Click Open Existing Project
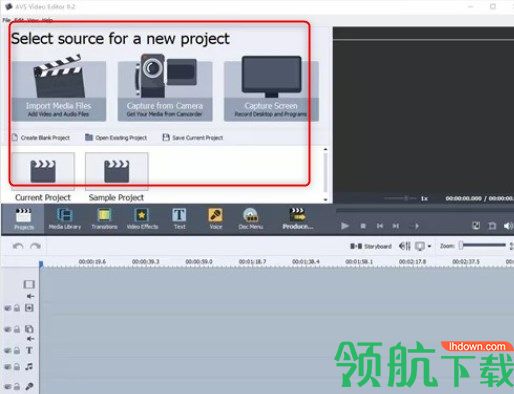Image resolution: width=514 pixels, height=394 pixels. 116,138
